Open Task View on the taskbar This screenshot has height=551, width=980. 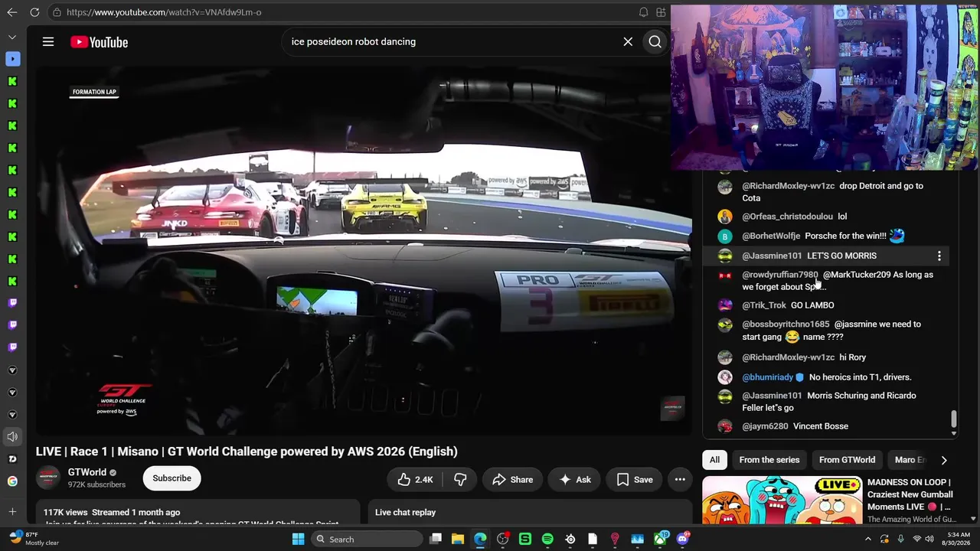tap(436, 540)
